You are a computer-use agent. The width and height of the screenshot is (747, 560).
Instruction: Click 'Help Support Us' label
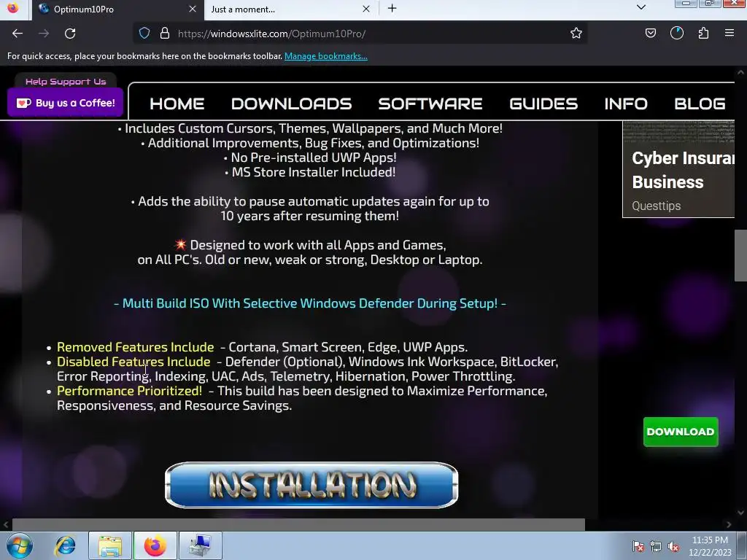66,82
